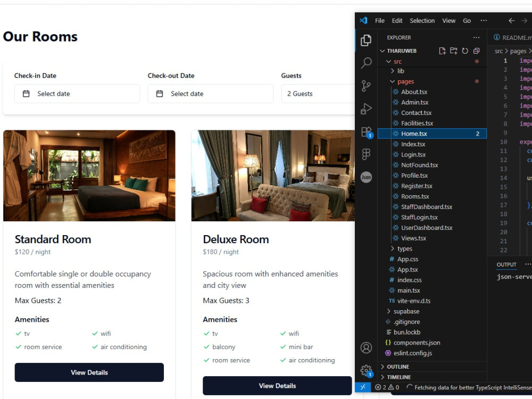Click errors and warnings count in status bar
This screenshot has height=399, width=532.
[x=387, y=387]
